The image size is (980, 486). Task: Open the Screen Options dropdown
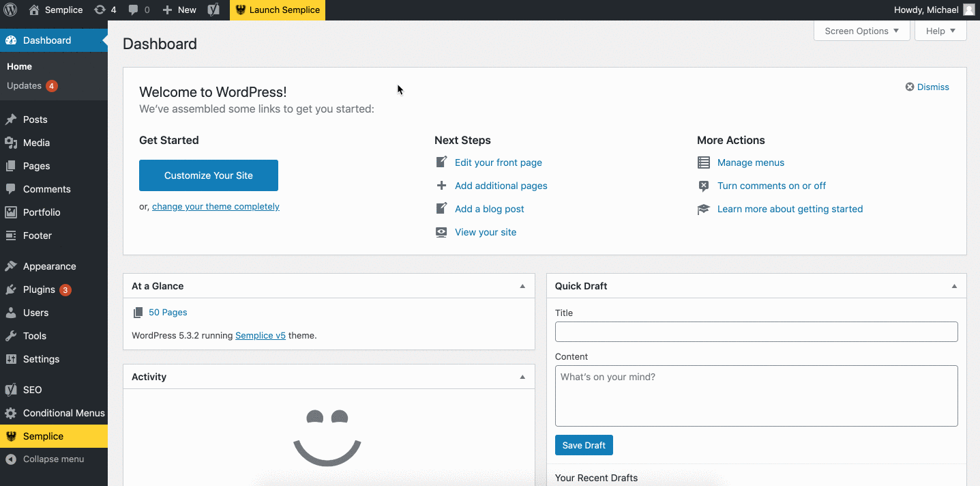point(861,31)
